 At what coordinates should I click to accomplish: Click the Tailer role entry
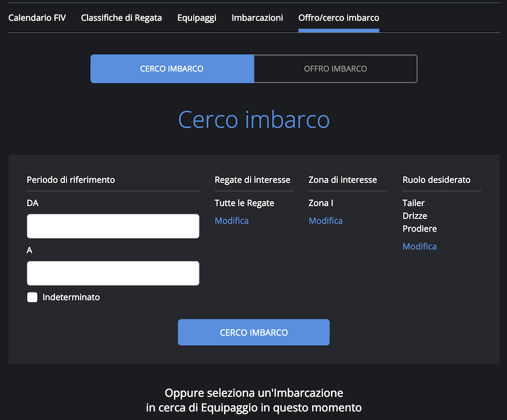click(x=413, y=203)
